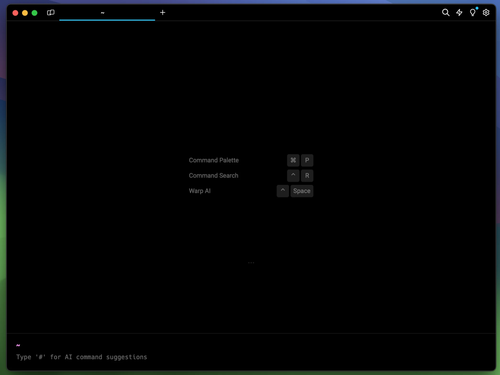This screenshot has height=375, width=500.
Task: Open the lightbulb resource center icon
Action: point(473,13)
